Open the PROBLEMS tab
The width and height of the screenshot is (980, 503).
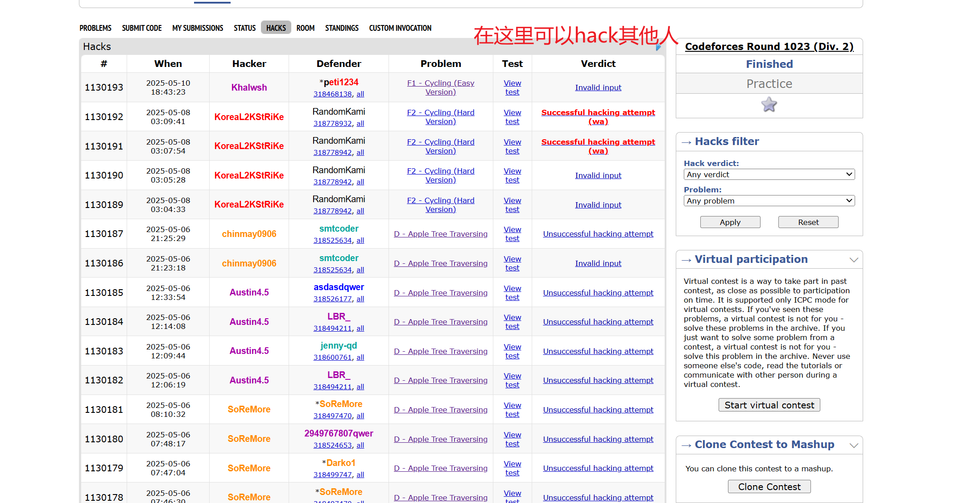point(95,28)
